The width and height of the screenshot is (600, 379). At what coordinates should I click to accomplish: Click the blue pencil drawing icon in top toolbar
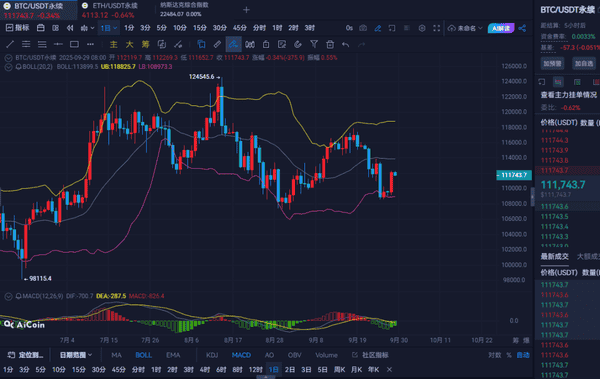pyautogui.click(x=378, y=28)
